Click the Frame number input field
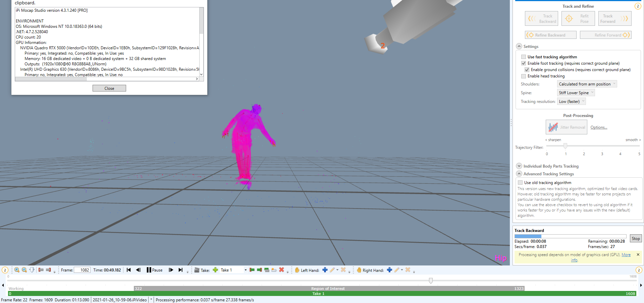The height and width of the screenshot is (303, 644). click(x=82, y=270)
